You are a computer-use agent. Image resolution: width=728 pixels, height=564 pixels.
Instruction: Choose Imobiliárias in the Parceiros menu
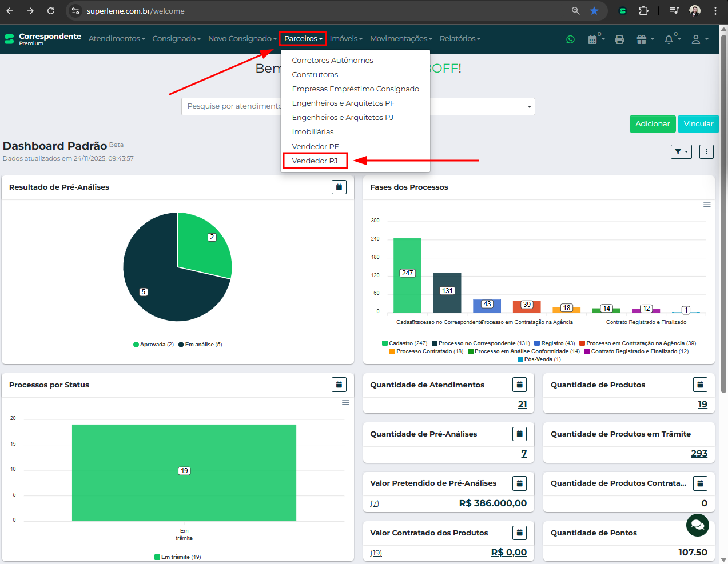pyautogui.click(x=313, y=132)
